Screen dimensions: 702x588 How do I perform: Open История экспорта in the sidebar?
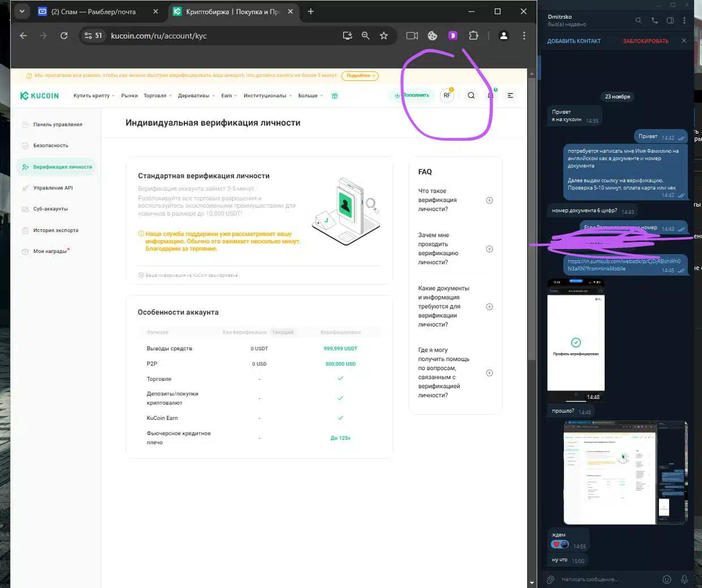(57, 230)
